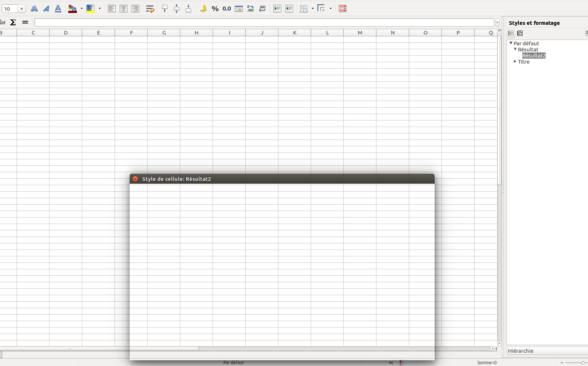Toggle the wrap text icon
588x366 pixels.
tap(150, 9)
